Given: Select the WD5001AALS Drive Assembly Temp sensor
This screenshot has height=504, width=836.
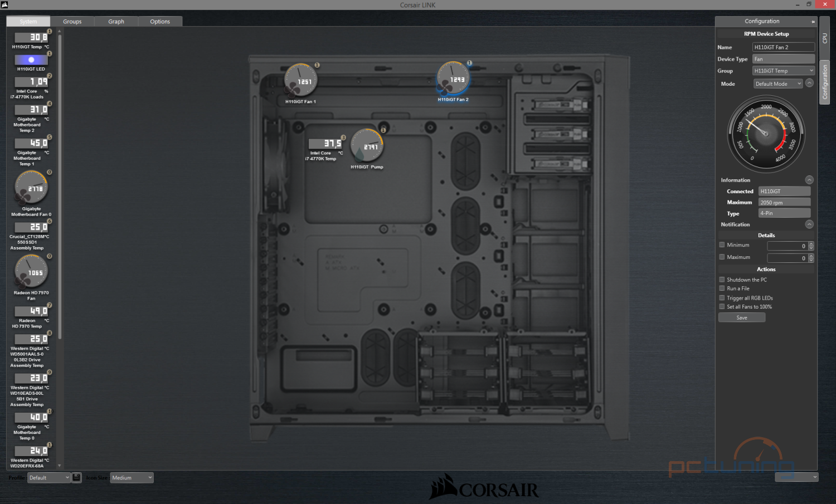Looking at the screenshot, I should (31, 339).
